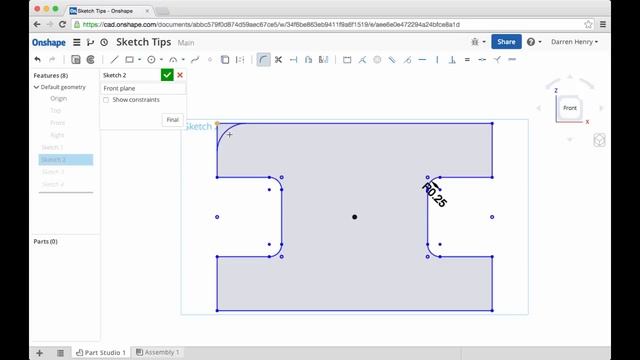Open the tab manager list icon
Viewport: 640px width, 360px height.
click(x=60, y=353)
